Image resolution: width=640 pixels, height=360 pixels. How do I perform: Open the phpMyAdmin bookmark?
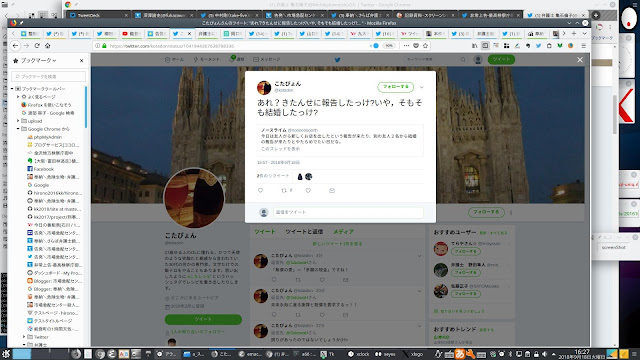tap(44, 137)
